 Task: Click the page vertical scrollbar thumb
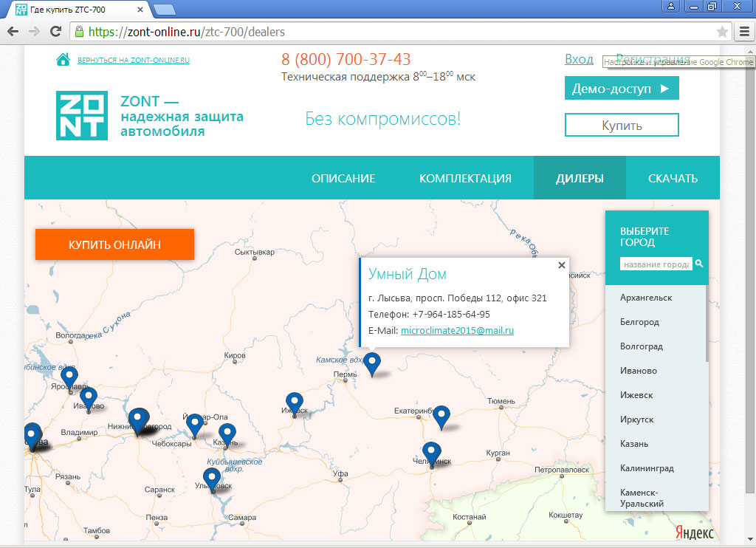point(750,275)
